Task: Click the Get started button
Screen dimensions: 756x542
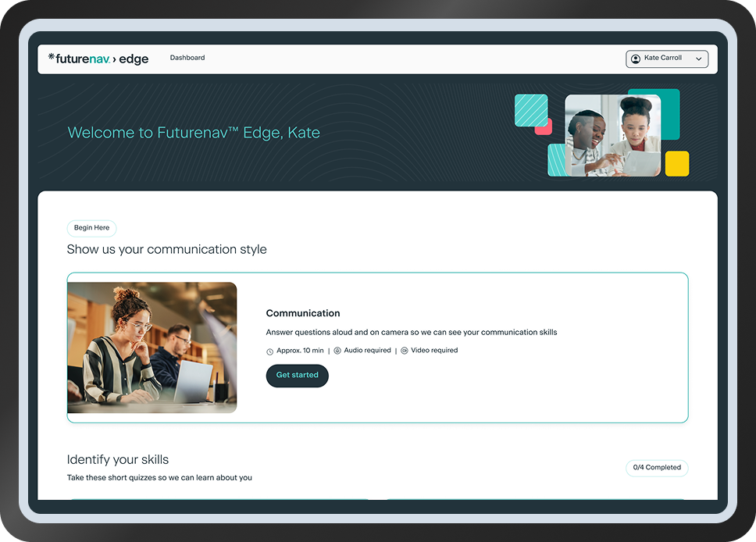Action: tap(297, 376)
